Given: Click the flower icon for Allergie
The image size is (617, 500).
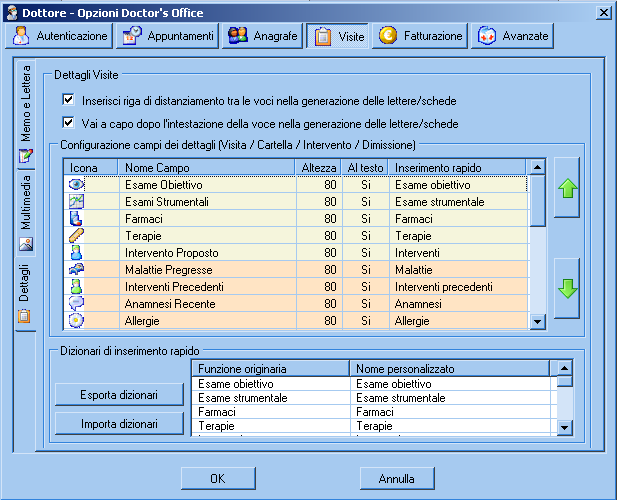Looking at the screenshot, I should pos(76,321).
